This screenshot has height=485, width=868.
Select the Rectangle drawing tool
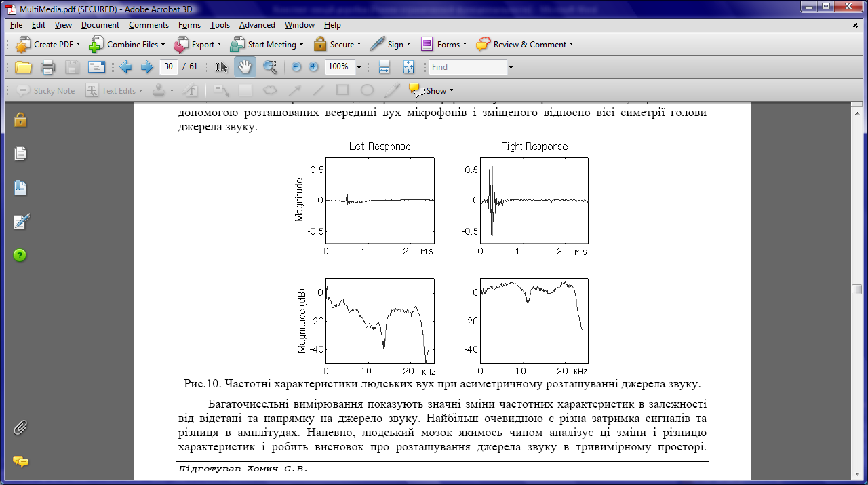pyautogui.click(x=343, y=90)
